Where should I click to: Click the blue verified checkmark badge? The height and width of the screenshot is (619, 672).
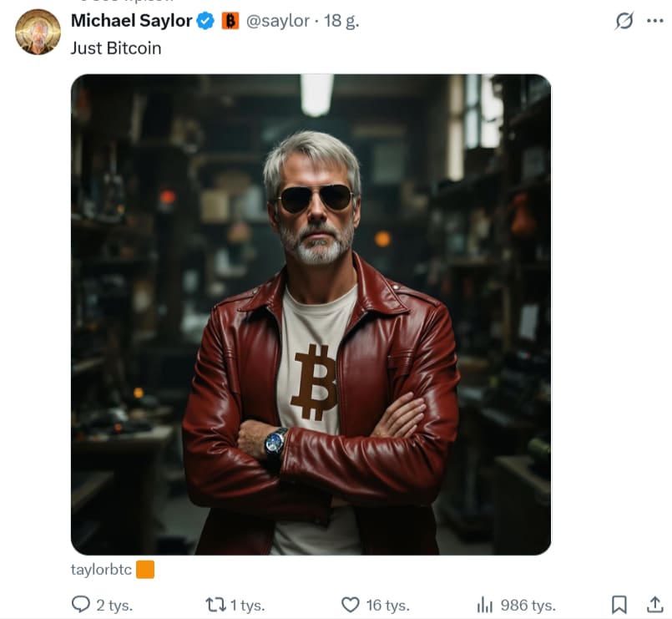(205, 21)
